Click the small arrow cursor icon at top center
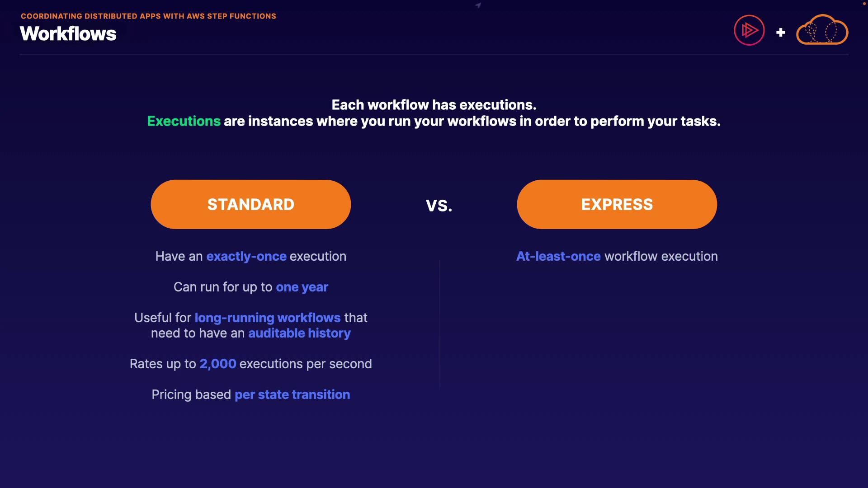The image size is (868, 488). coord(478,5)
